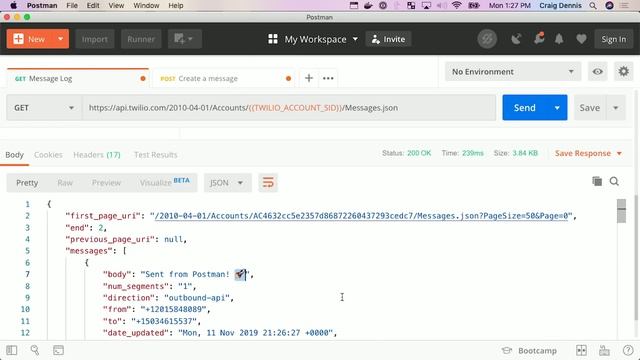
Task: Click the "direction" key on line 9
Action: point(129,298)
